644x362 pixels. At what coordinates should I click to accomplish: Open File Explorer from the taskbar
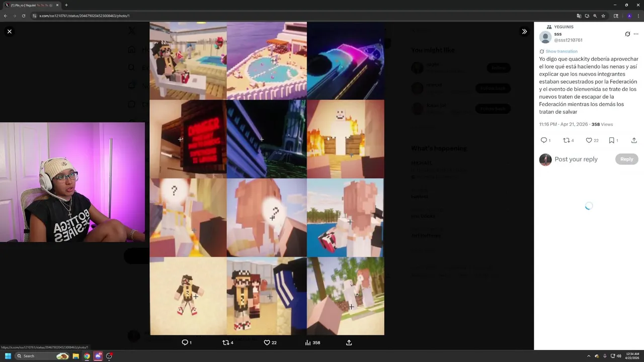pyautogui.click(x=75, y=356)
